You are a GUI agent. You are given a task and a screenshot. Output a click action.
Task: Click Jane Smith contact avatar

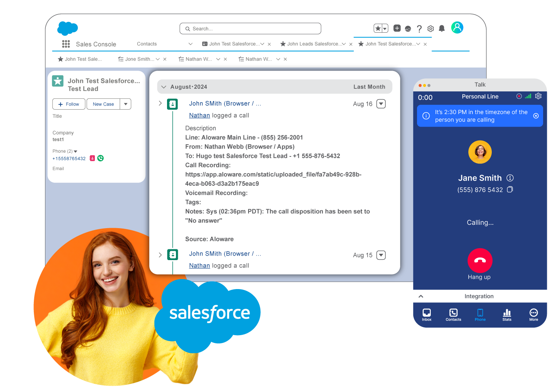click(480, 152)
